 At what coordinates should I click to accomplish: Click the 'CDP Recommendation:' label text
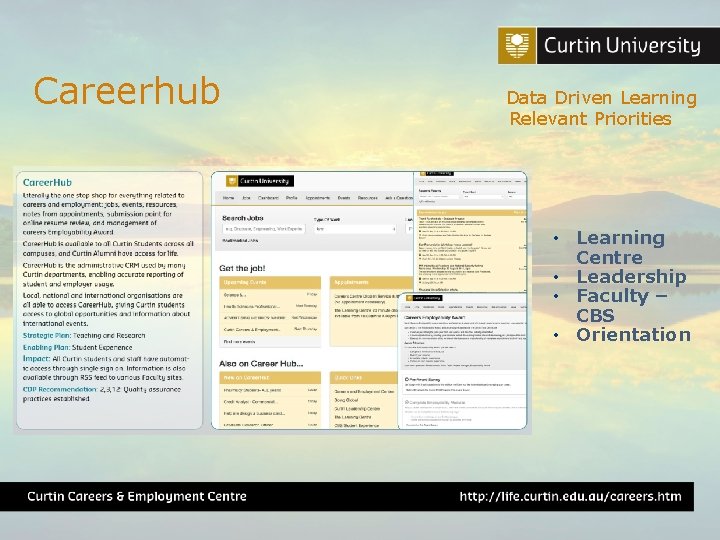(x=60, y=389)
